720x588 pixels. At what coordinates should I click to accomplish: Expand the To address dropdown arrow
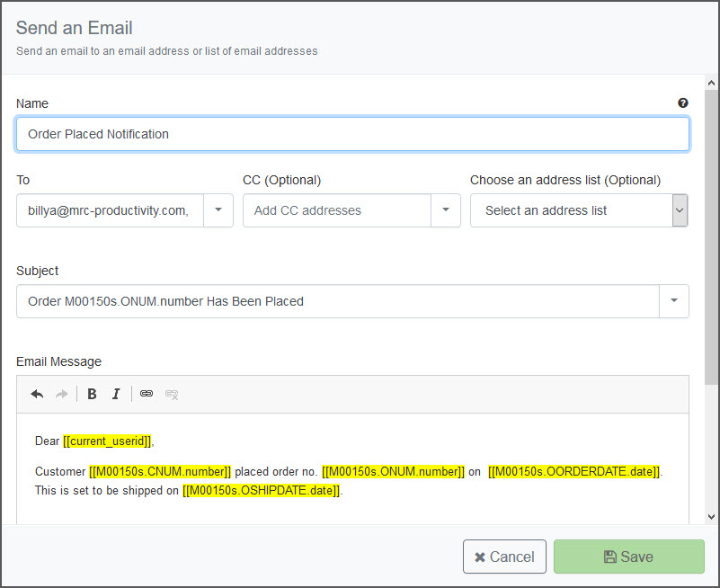tap(218, 209)
